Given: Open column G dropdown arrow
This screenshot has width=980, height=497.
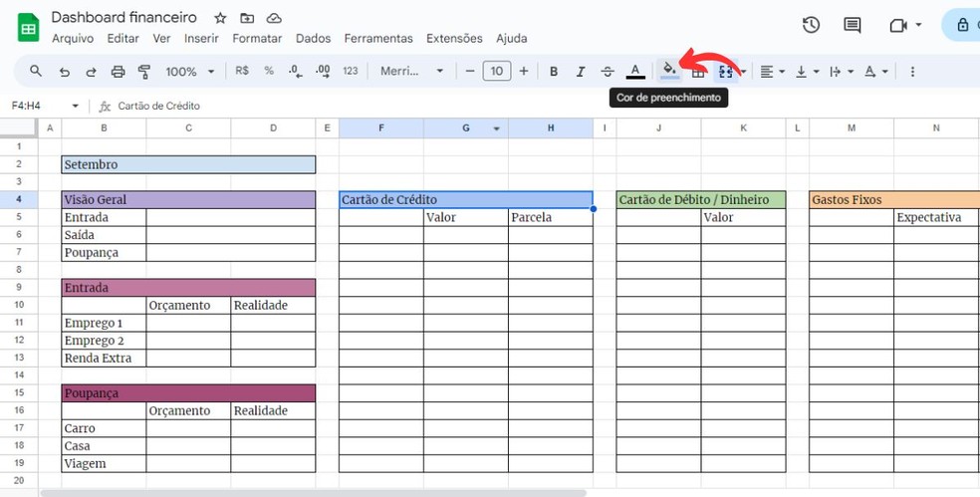Looking at the screenshot, I should tap(497, 128).
